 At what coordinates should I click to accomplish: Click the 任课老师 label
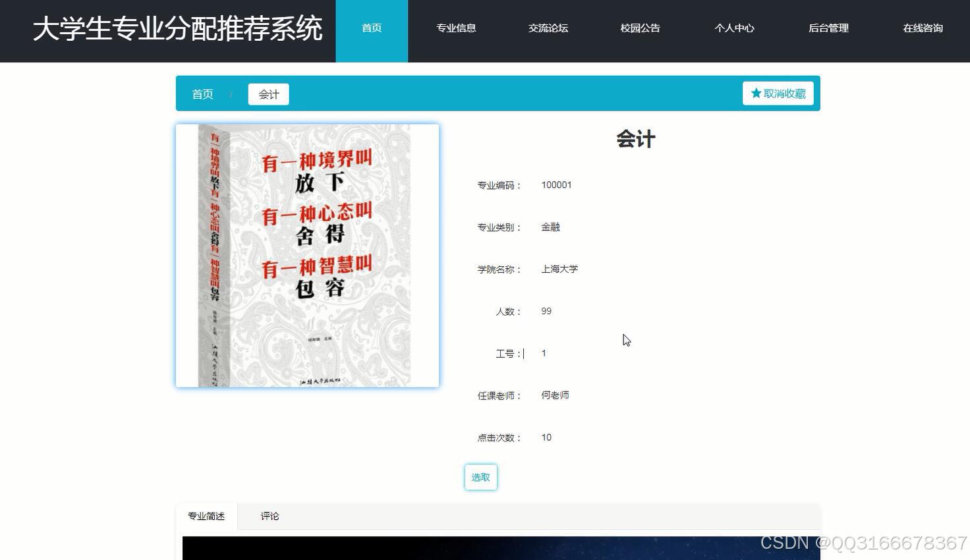click(499, 395)
